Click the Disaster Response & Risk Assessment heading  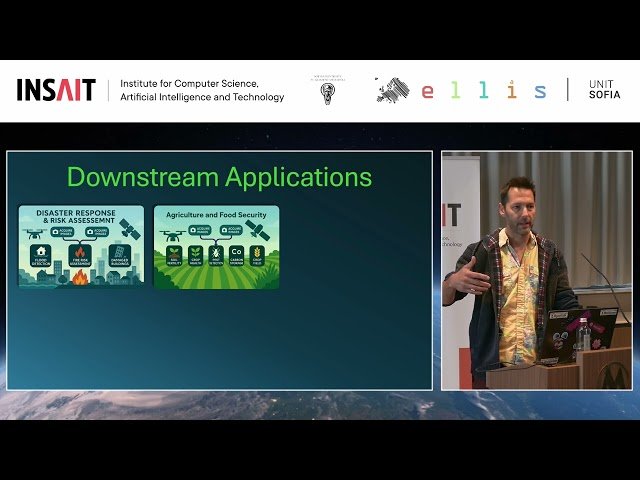point(76,217)
